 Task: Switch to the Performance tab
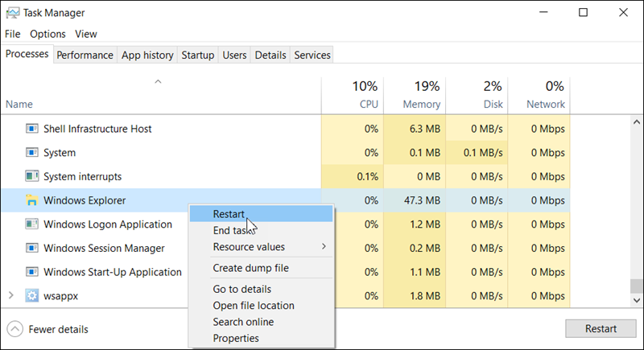point(85,55)
